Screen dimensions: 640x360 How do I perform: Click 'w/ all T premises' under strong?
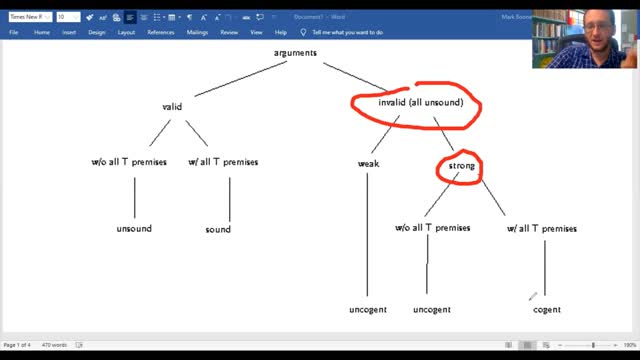542,229
